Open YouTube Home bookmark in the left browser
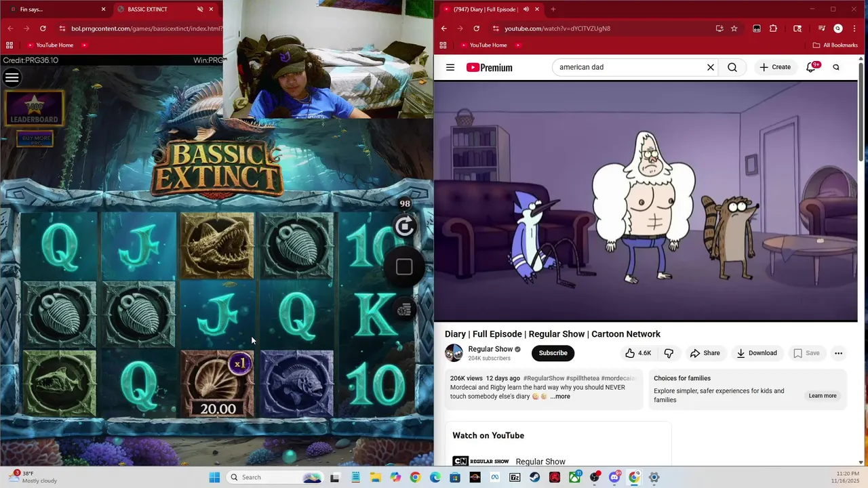This screenshot has height=488, width=868. coord(50,45)
